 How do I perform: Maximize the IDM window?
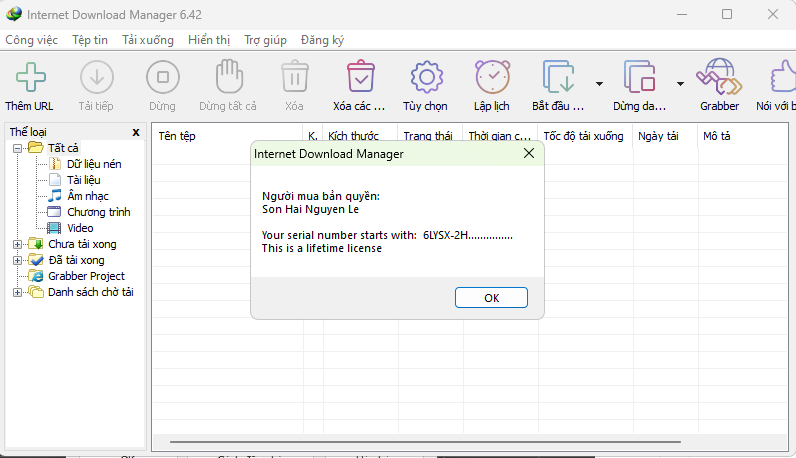tap(727, 14)
